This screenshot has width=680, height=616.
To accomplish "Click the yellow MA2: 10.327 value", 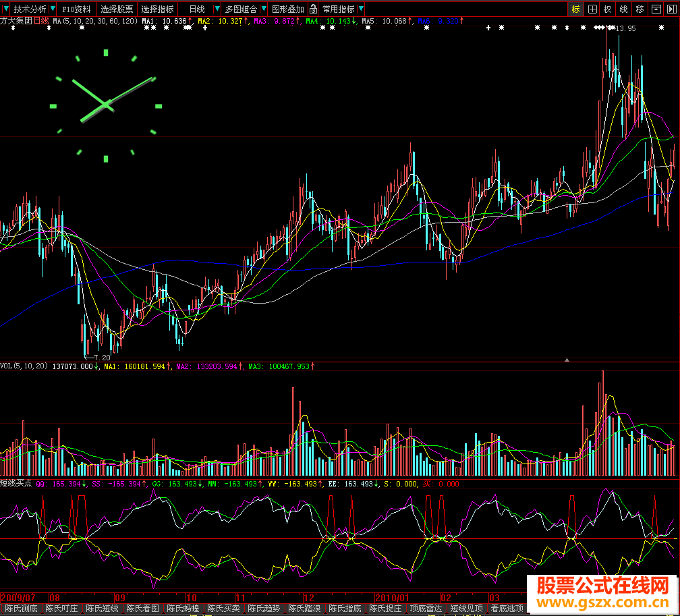I will point(221,21).
